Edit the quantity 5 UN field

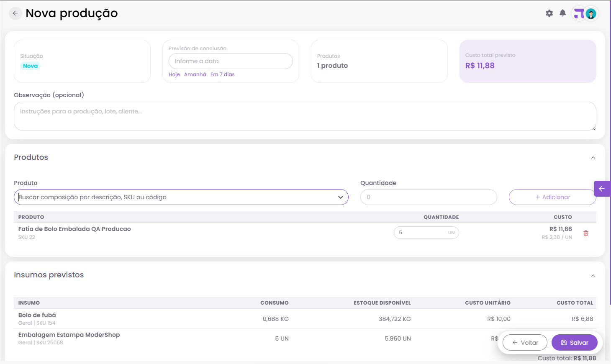pyautogui.click(x=426, y=233)
